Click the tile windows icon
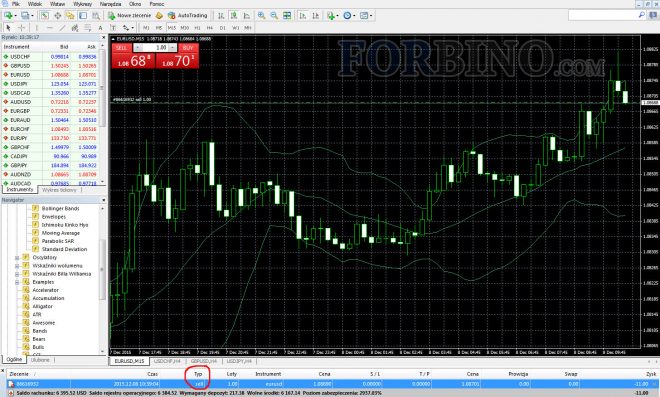 287,16
